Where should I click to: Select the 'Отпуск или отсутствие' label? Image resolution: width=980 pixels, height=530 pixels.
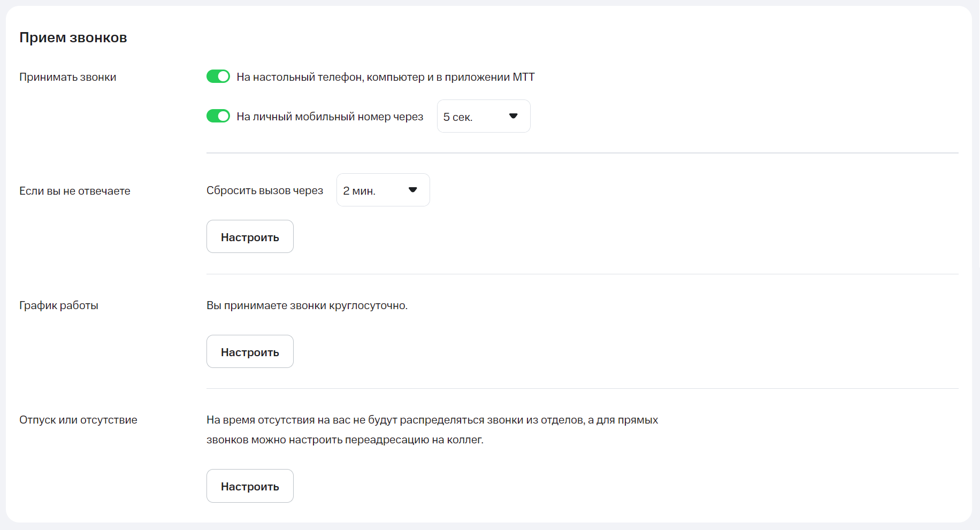click(x=78, y=420)
